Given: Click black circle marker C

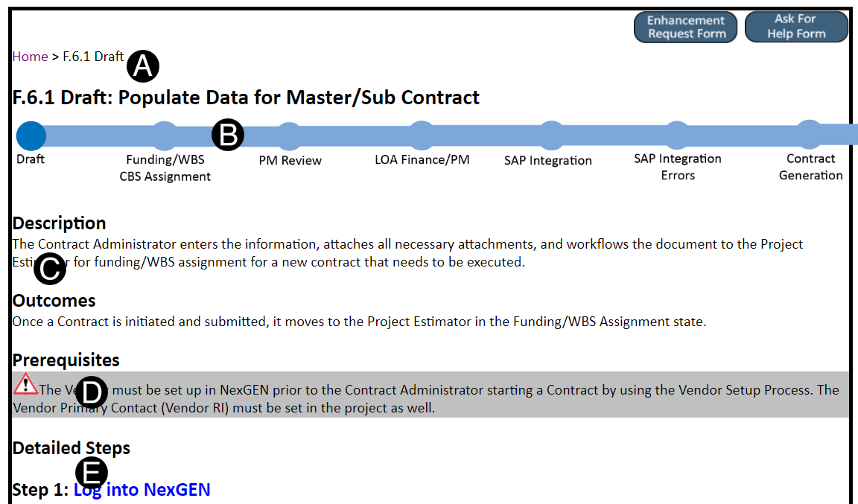Looking at the screenshot, I should (50, 269).
